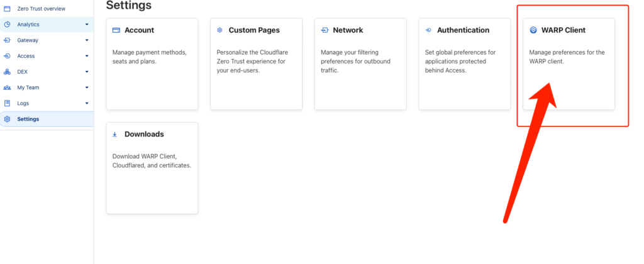Image resolution: width=644 pixels, height=264 pixels.
Task: Select the Logs menu item
Action: (x=23, y=103)
